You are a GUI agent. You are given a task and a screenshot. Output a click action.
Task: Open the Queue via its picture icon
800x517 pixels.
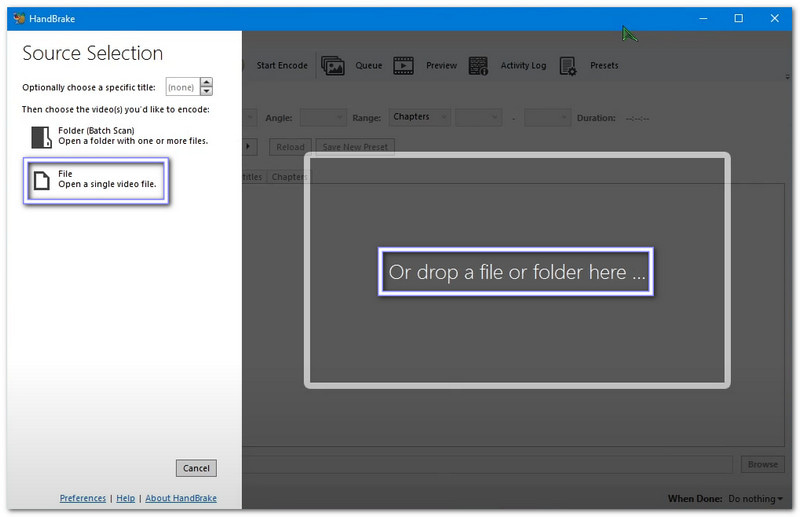pos(332,66)
